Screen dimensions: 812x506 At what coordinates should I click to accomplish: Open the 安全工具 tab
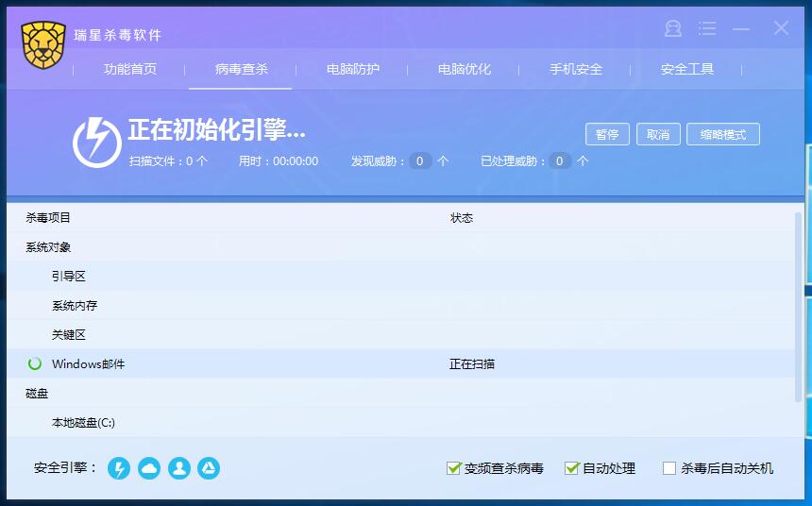[687, 69]
